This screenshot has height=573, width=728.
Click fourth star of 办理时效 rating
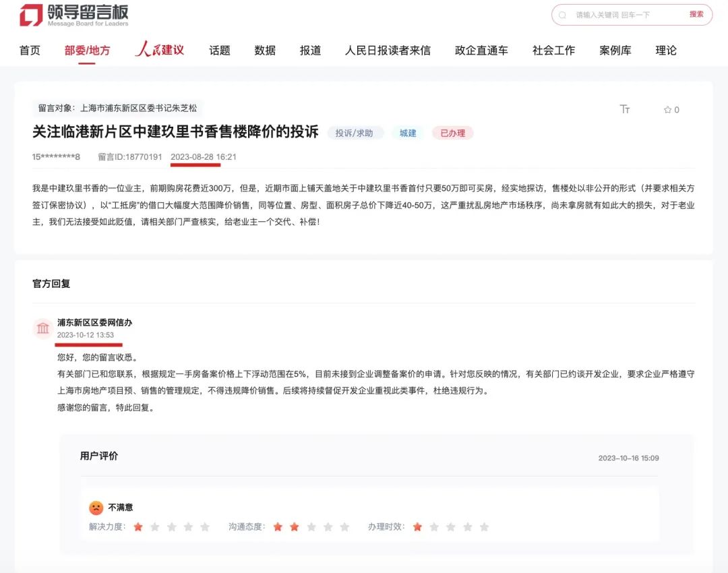[468, 526]
